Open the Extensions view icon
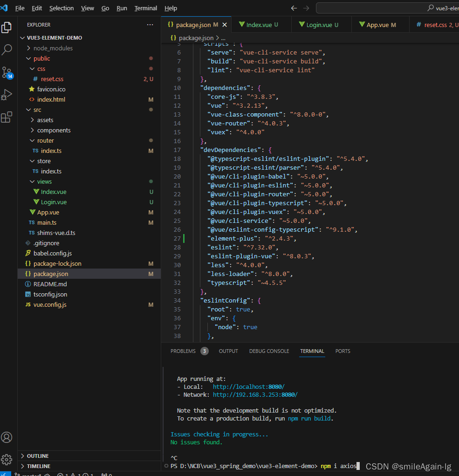The height and width of the screenshot is (476, 459). (7, 117)
